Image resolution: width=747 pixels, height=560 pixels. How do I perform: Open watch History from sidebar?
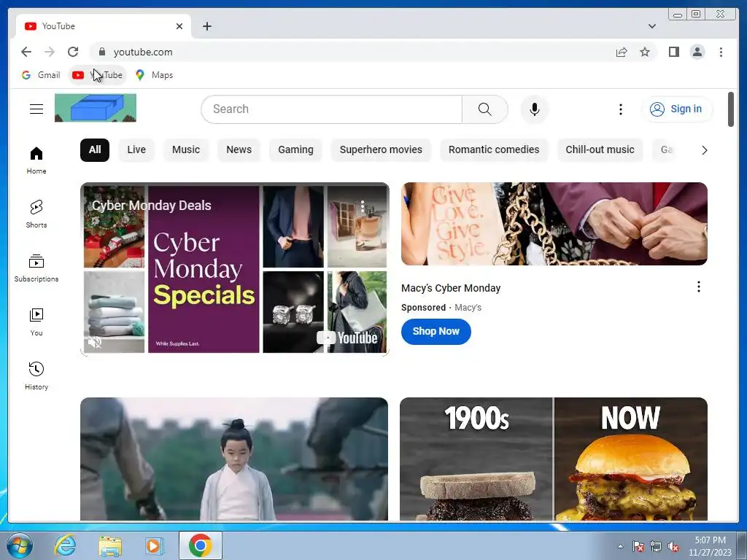tap(36, 376)
